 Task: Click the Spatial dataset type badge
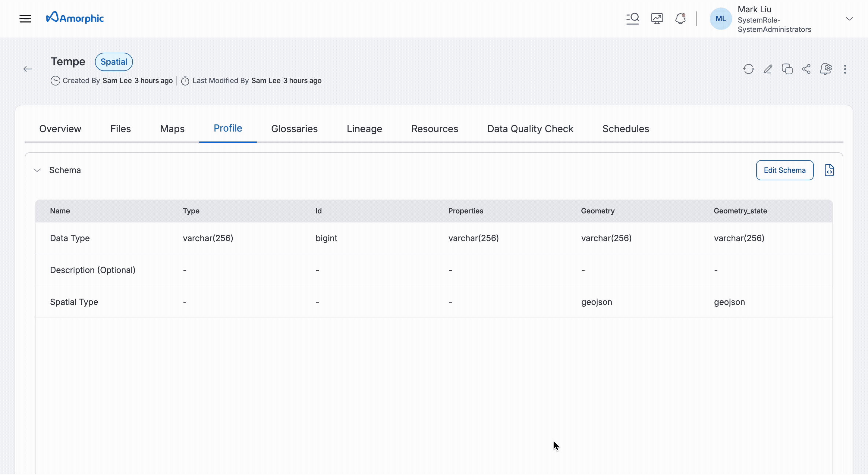[114, 62]
